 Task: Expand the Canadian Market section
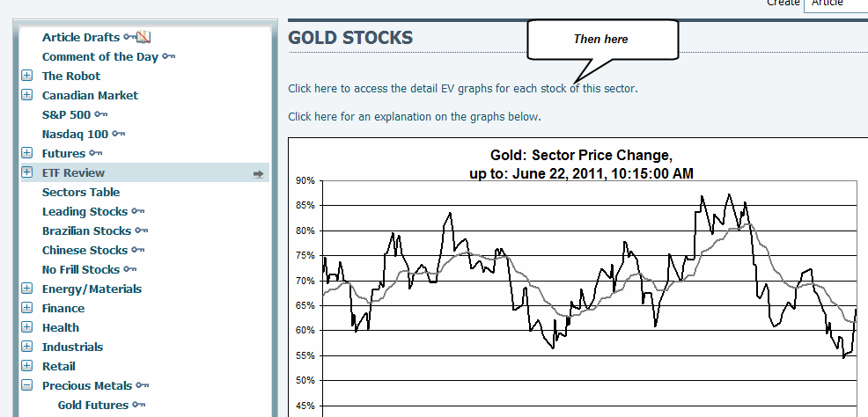pos(26,95)
